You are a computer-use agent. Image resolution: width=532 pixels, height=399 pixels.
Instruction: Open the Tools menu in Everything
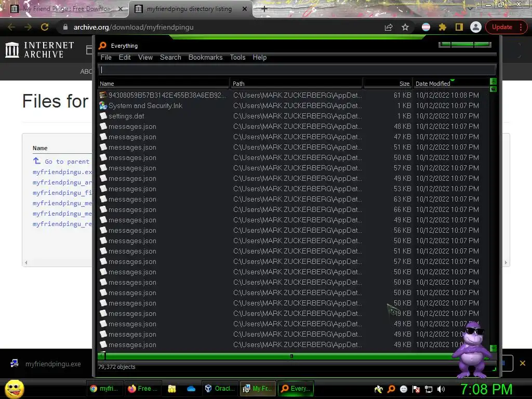(237, 57)
